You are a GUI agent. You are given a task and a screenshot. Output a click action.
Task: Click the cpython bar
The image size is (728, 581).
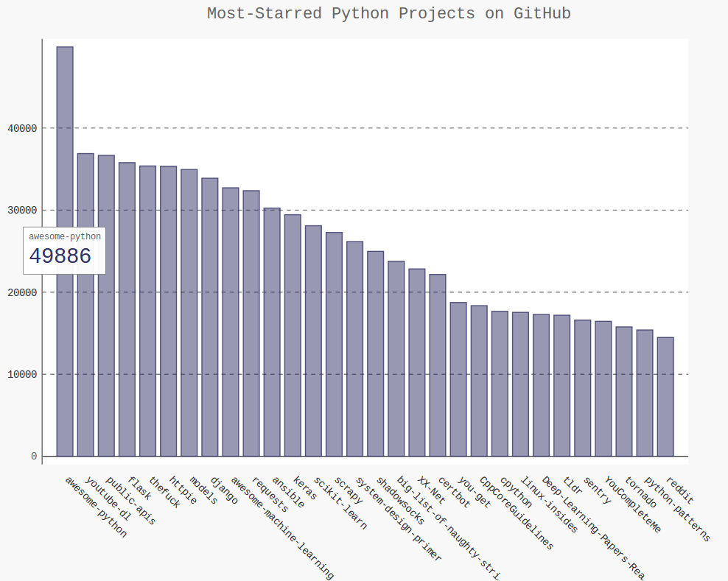pos(500,384)
